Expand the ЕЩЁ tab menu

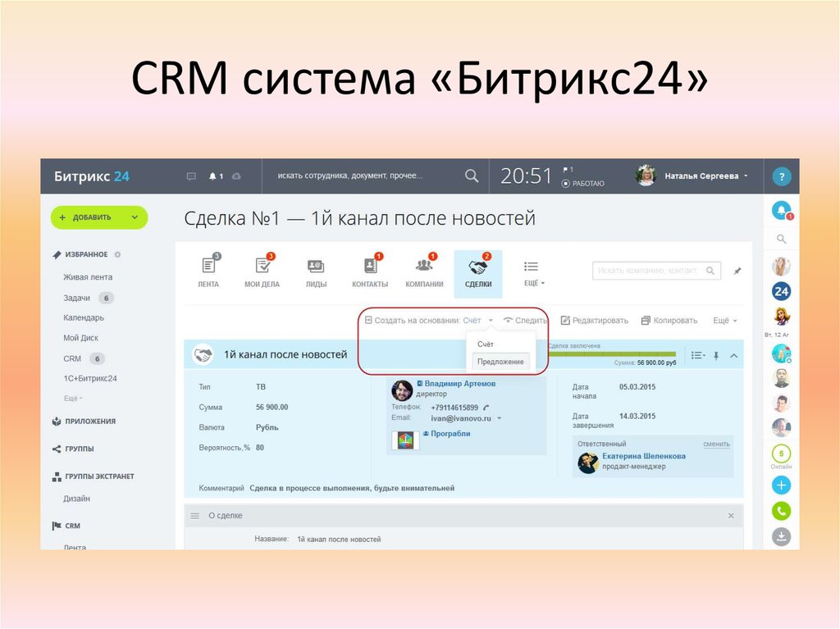coord(533,273)
